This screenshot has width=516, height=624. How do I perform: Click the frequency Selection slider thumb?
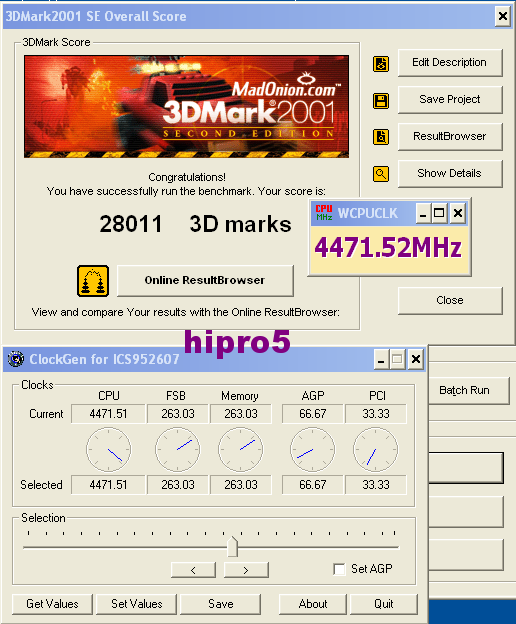(232, 546)
